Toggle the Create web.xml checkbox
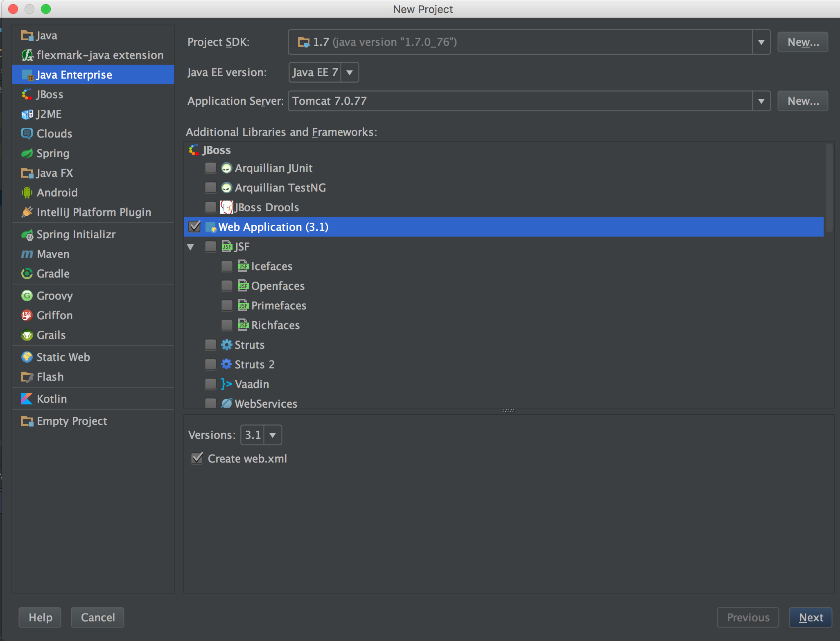The image size is (840, 641). tap(197, 458)
